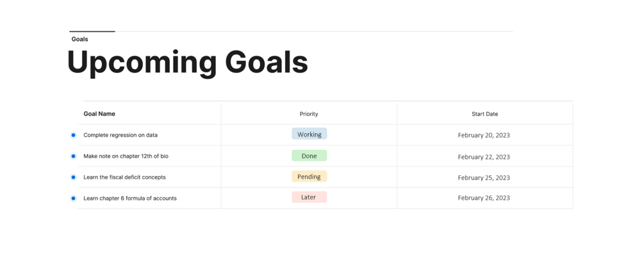Click the February 20, 2023 start date
The width and height of the screenshot is (644, 265).
point(484,135)
